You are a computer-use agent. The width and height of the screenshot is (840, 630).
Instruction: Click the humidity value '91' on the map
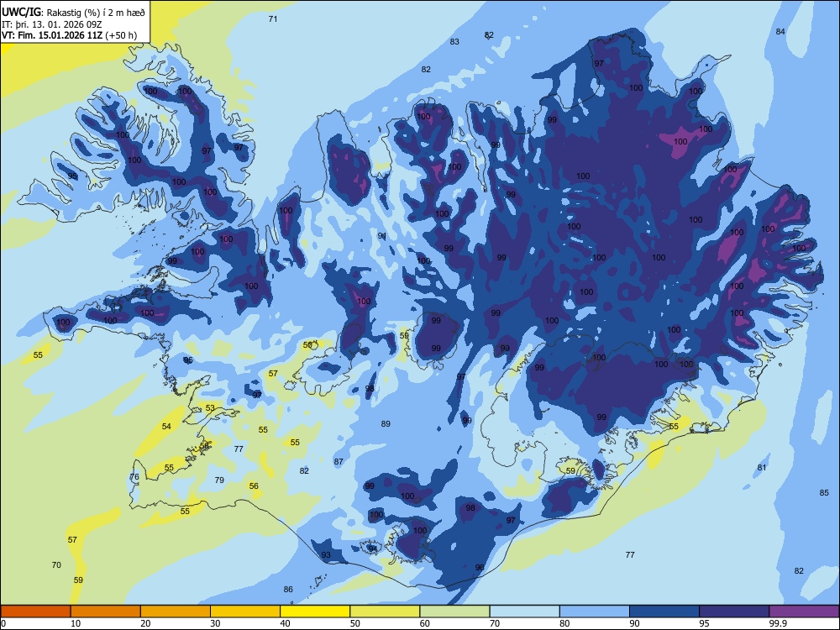382,235
